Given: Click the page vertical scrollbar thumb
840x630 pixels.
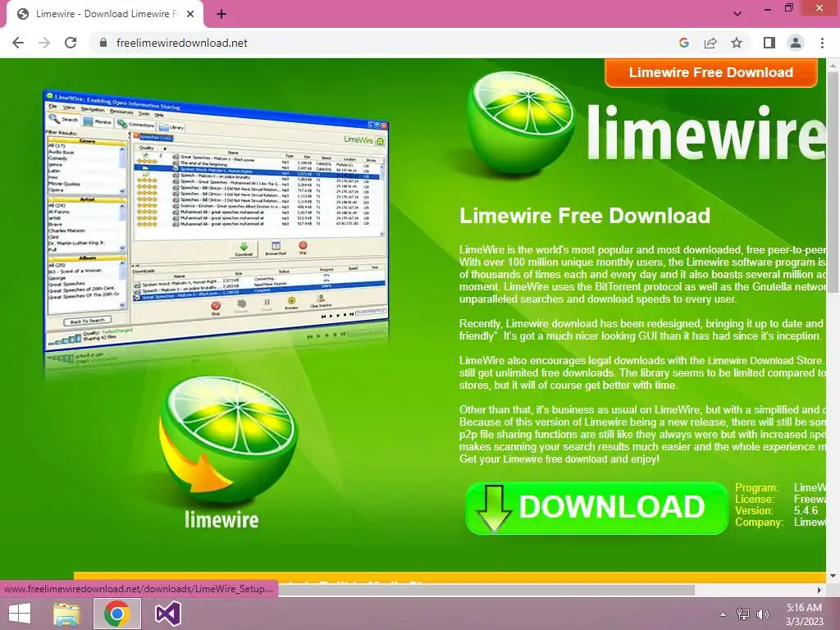Looking at the screenshot, I should pos(833,182).
